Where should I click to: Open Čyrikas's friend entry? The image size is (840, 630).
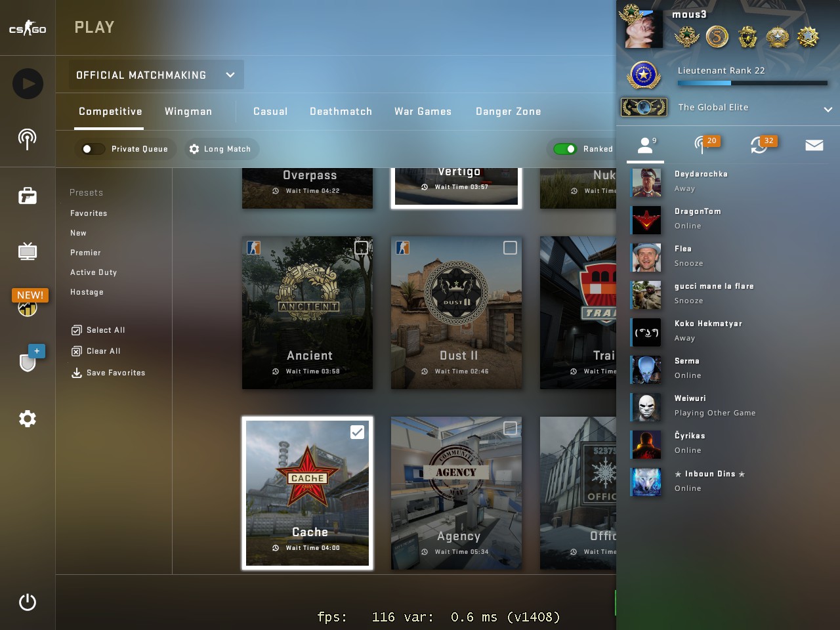point(728,444)
